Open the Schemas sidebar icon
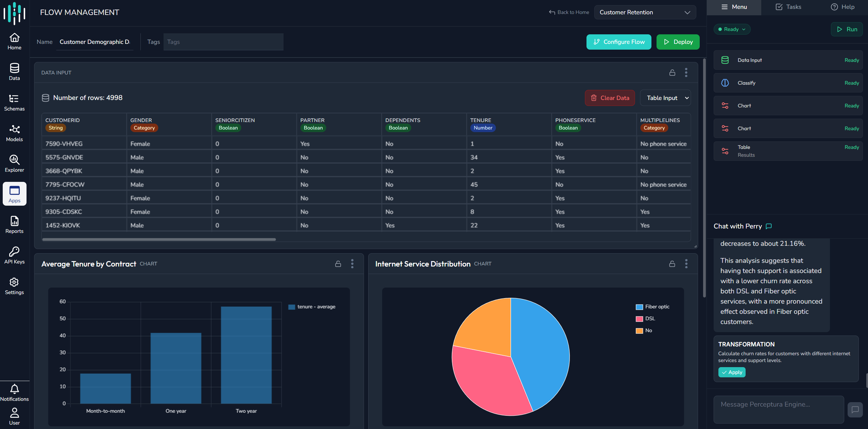 click(x=14, y=103)
